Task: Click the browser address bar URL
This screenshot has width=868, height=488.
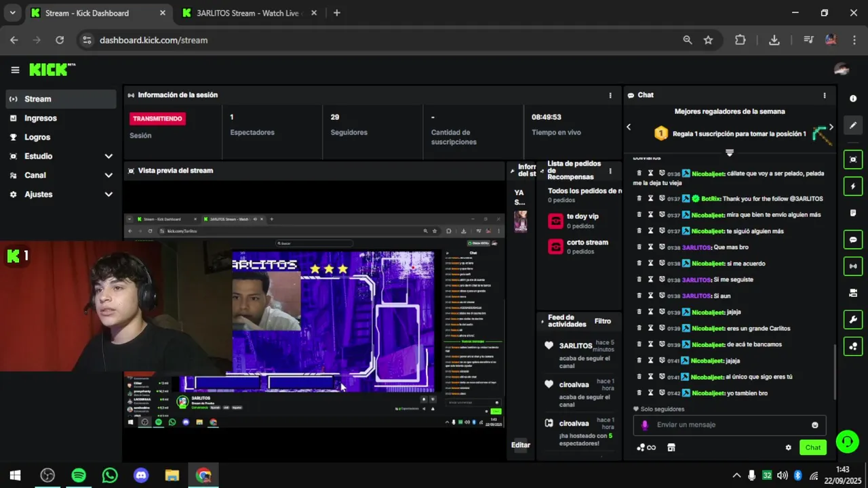Action: [154, 40]
